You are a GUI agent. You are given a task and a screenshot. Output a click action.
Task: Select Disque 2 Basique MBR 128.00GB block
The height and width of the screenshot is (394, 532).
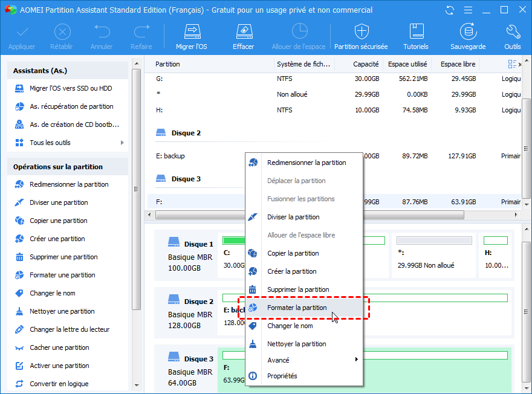pos(186,313)
